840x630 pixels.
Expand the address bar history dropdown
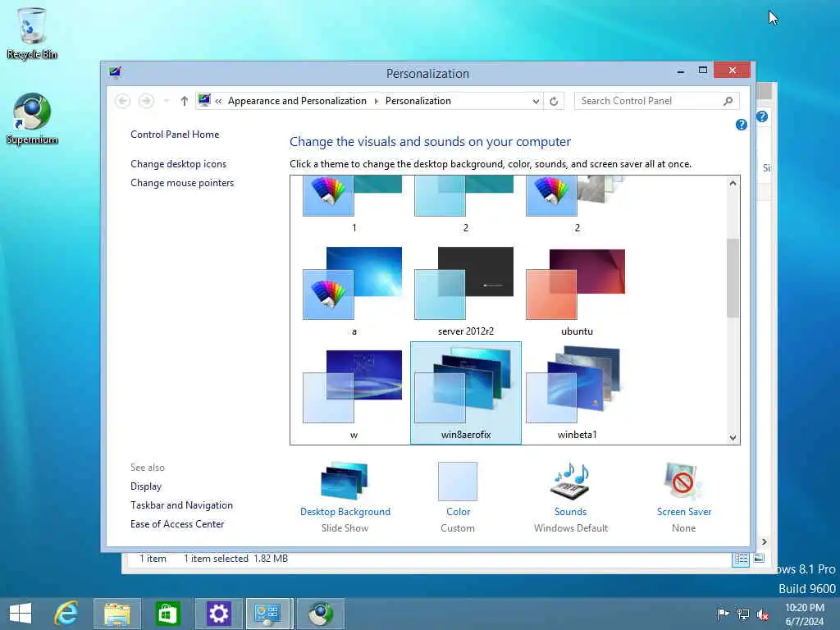536,101
